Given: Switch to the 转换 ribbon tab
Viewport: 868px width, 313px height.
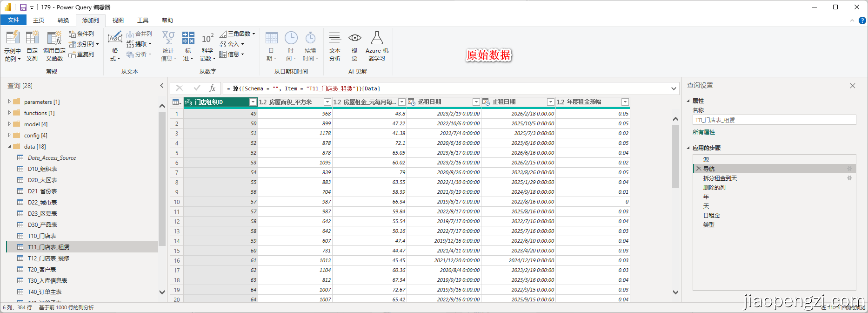Looking at the screenshot, I should point(63,20).
